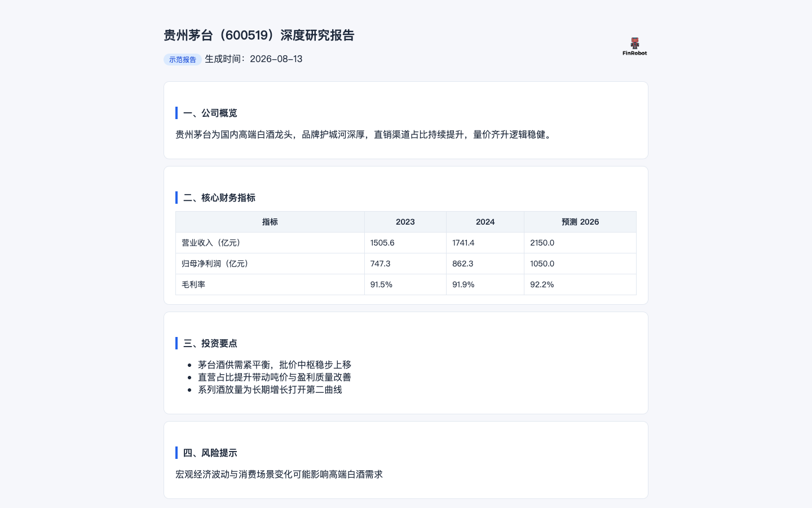Click the net profit value 747.3
Image resolution: width=812 pixels, height=508 pixels.
pos(381,264)
